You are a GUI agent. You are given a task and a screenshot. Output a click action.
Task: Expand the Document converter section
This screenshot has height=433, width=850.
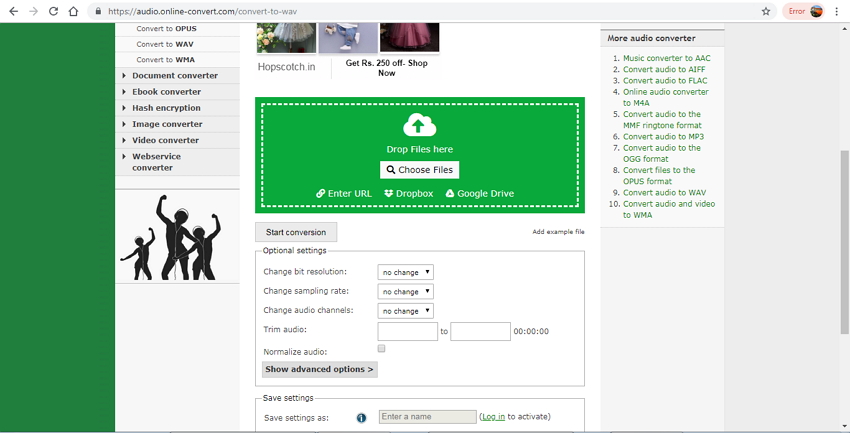tap(175, 76)
